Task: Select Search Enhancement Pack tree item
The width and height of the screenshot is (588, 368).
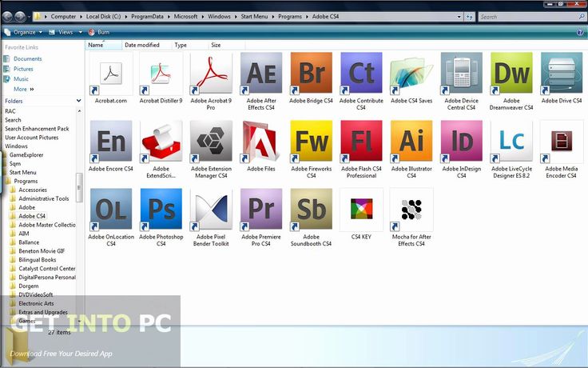Action: tap(37, 129)
